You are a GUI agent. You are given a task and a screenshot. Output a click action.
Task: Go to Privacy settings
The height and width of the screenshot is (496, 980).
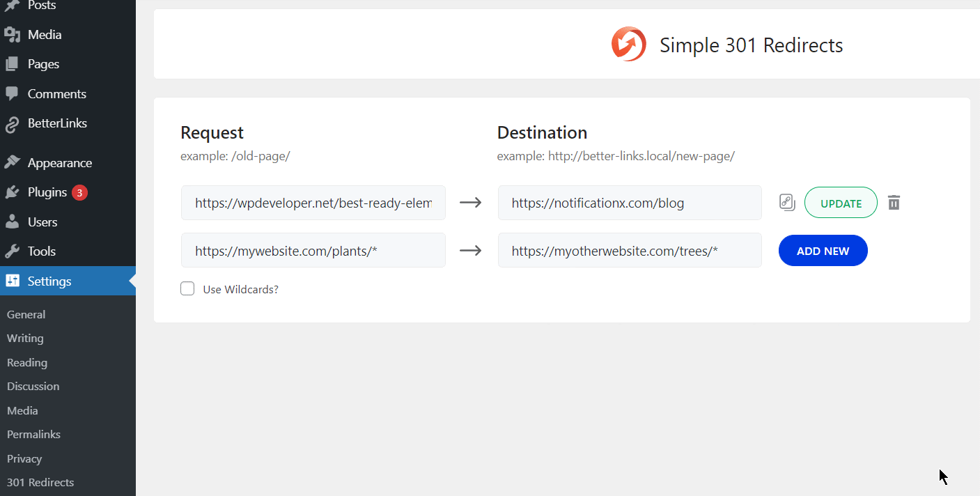pos(24,458)
